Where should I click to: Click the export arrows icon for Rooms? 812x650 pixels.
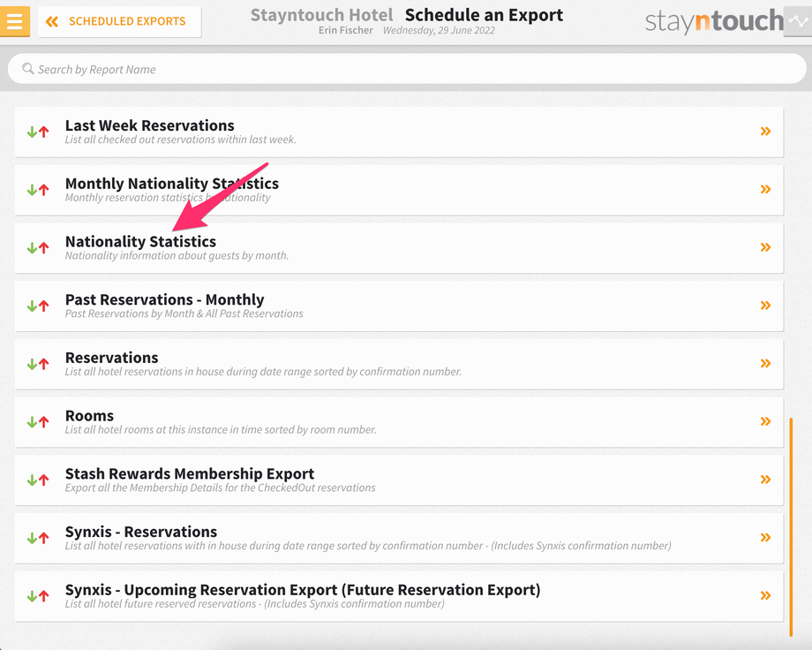[38, 422]
